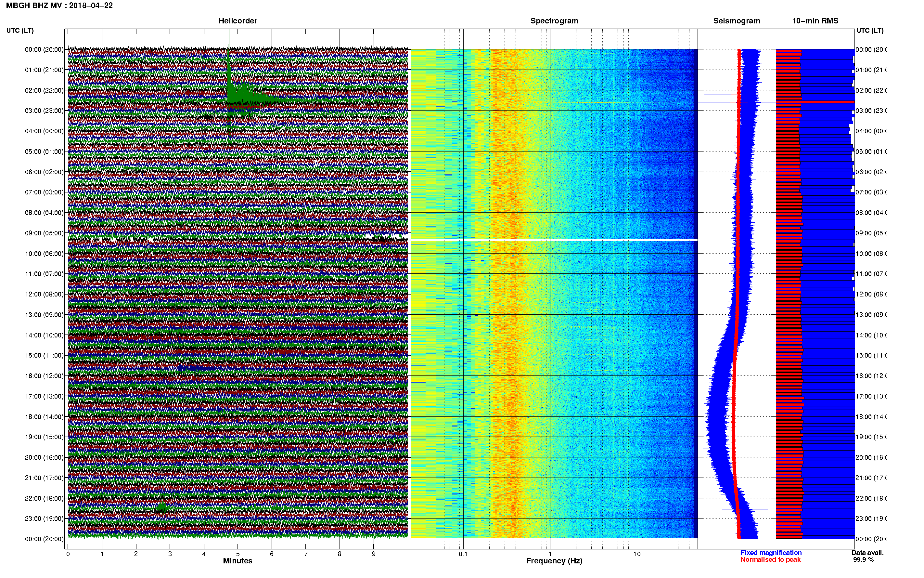The width and height of the screenshot is (924, 578).
Task: Click left axis label '19:00 (15:00)'
Action: pos(44,437)
